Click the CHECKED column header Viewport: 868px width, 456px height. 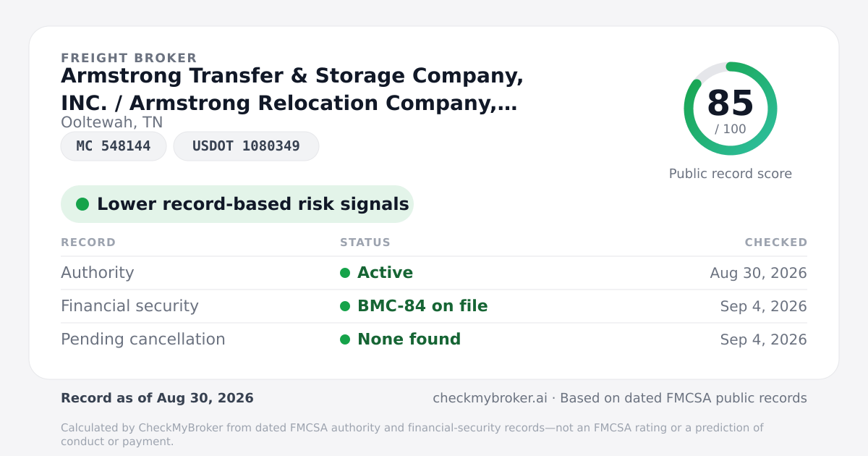(776, 242)
